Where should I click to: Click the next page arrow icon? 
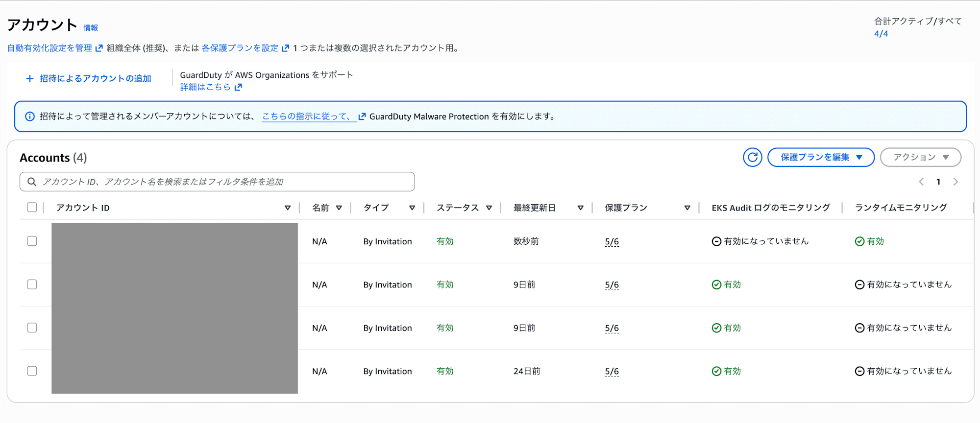pyautogui.click(x=955, y=182)
